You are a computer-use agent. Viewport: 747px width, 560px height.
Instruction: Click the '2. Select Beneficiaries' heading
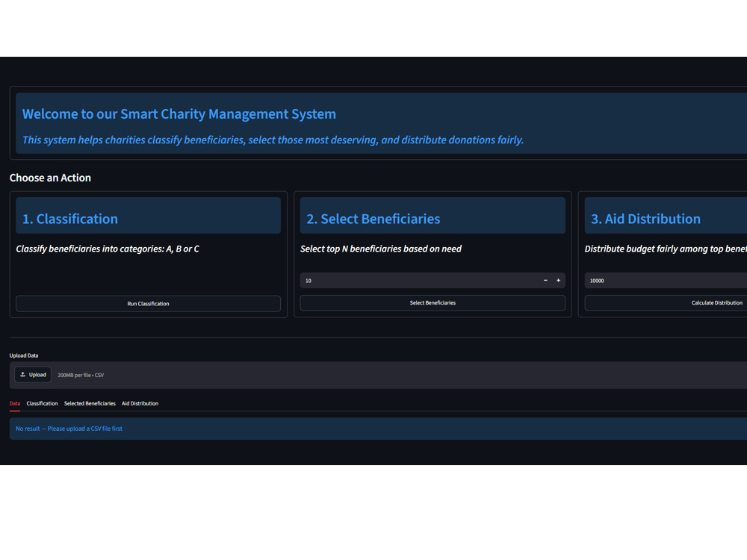pos(373,219)
